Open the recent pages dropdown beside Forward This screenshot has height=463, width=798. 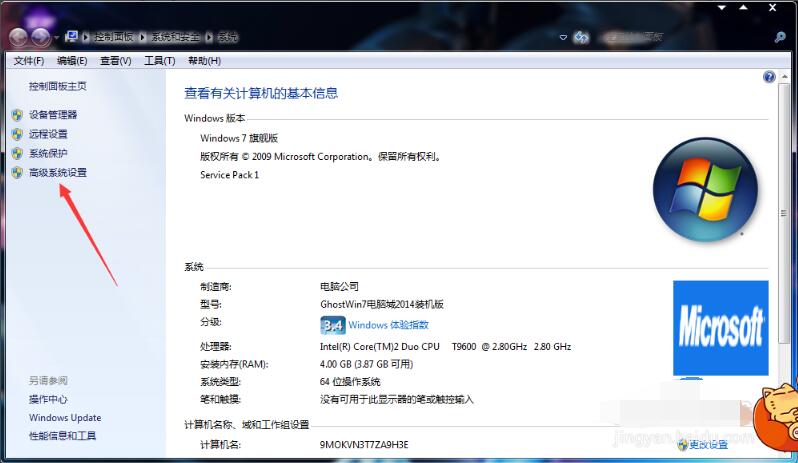[x=56, y=38]
